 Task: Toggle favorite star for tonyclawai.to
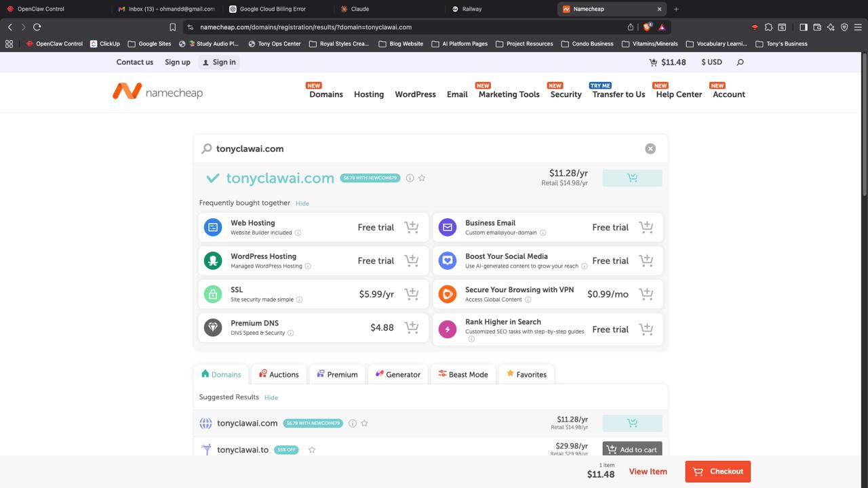tap(312, 450)
